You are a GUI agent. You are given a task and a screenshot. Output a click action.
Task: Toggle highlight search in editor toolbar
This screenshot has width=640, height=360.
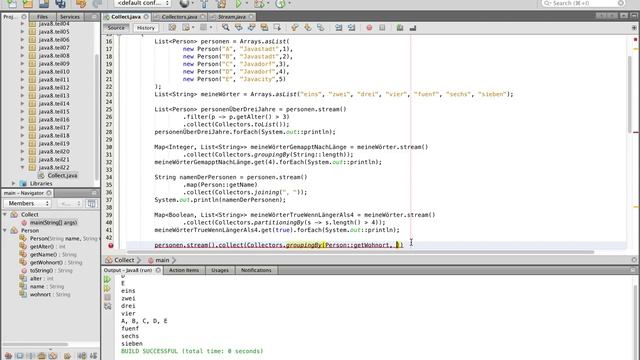(264, 28)
